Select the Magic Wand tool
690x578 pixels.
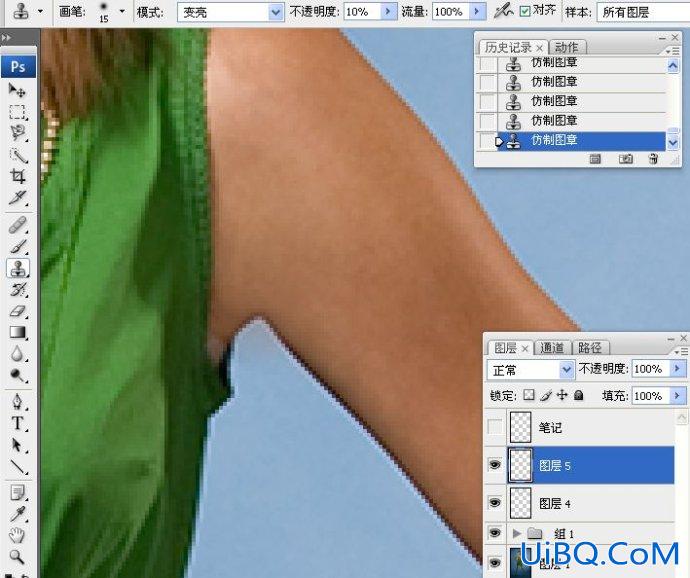coord(17,155)
